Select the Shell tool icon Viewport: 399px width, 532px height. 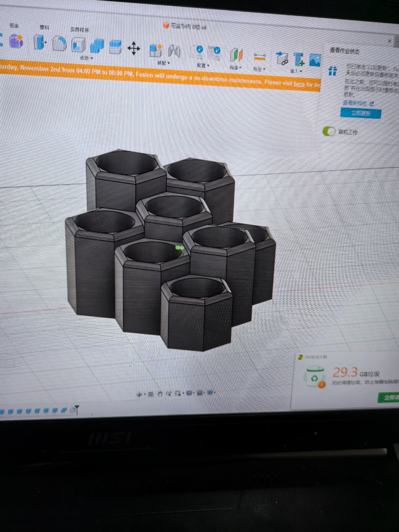pos(78,44)
